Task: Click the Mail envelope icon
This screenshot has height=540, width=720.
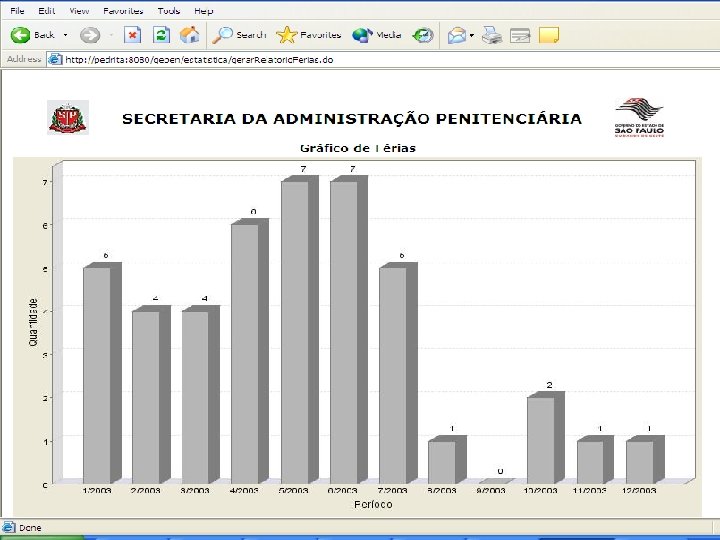Action: click(x=456, y=35)
